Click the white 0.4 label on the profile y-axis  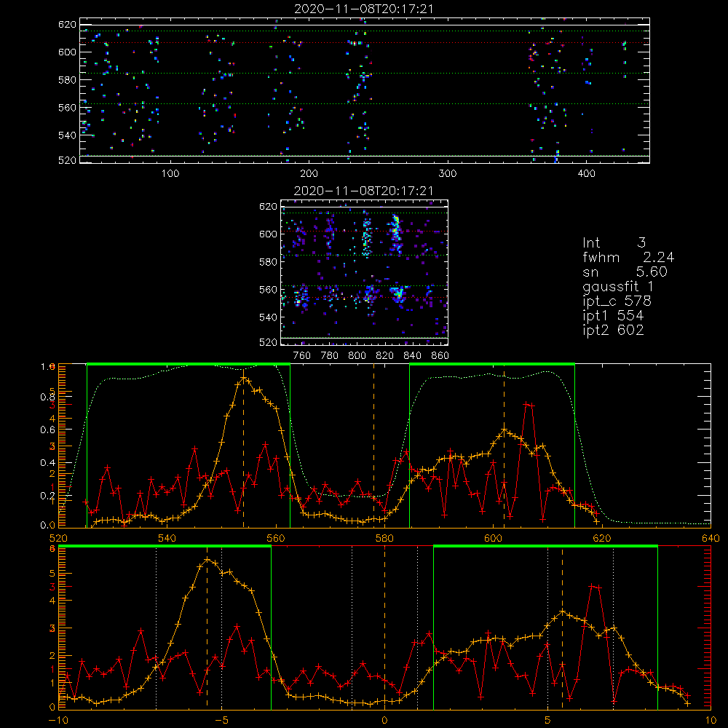click(47, 462)
